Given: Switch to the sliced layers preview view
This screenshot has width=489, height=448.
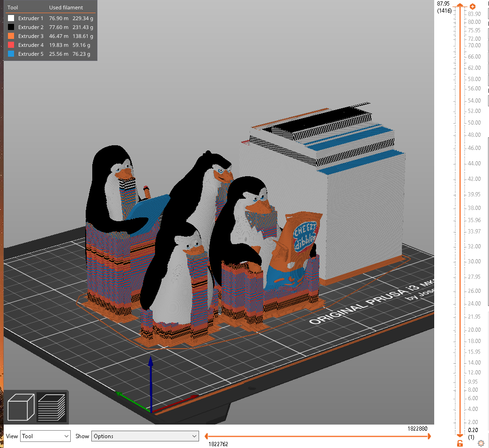Looking at the screenshot, I should pos(52,407).
